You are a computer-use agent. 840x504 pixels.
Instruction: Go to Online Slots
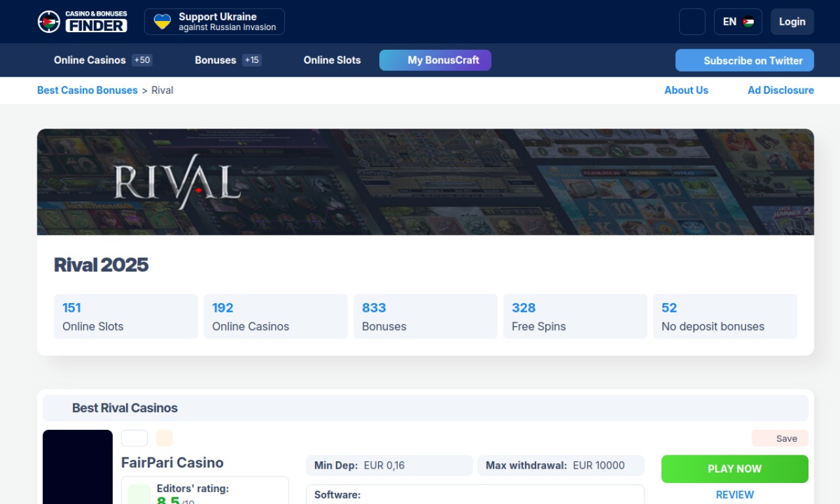(332, 60)
